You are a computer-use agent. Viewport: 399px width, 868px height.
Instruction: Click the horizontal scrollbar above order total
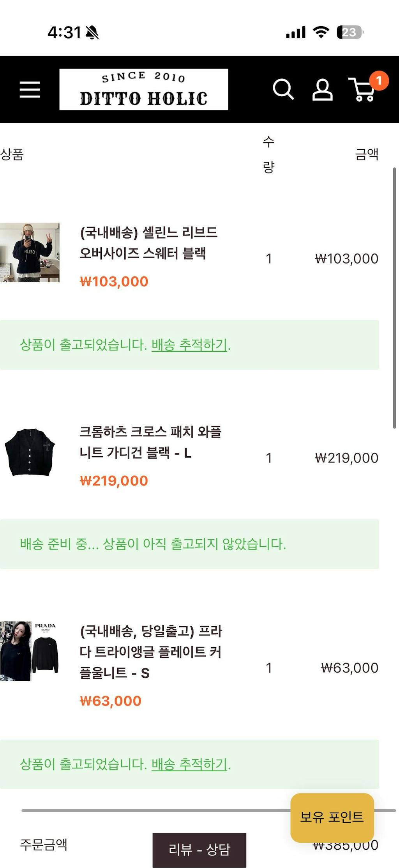(156, 810)
